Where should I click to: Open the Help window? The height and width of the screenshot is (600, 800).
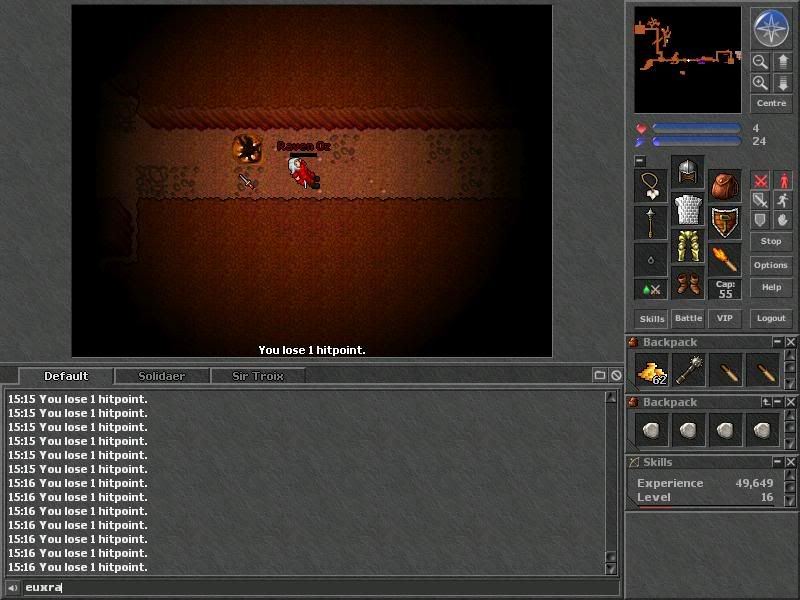(771, 288)
